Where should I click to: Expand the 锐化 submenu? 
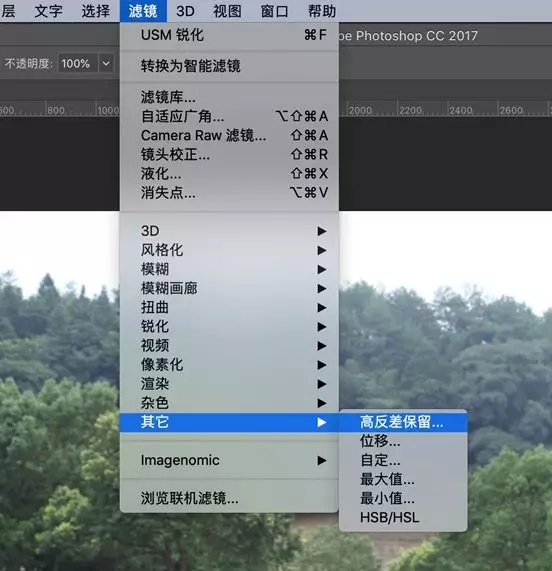pyautogui.click(x=229, y=327)
